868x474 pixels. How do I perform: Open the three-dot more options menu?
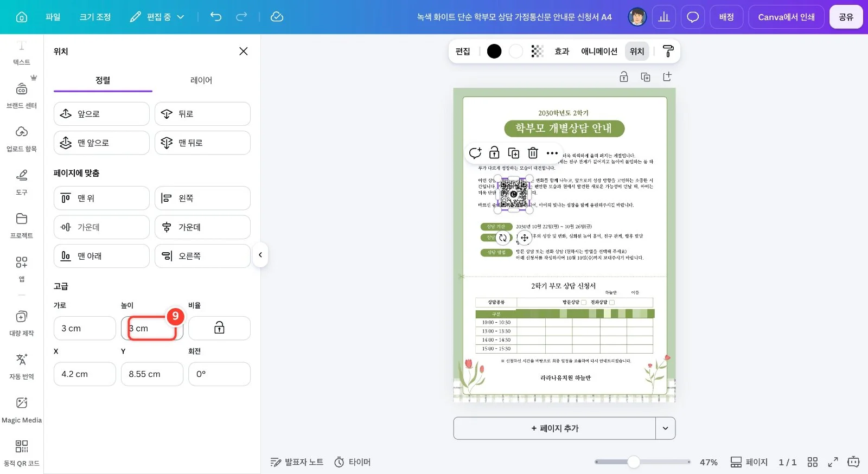point(552,153)
